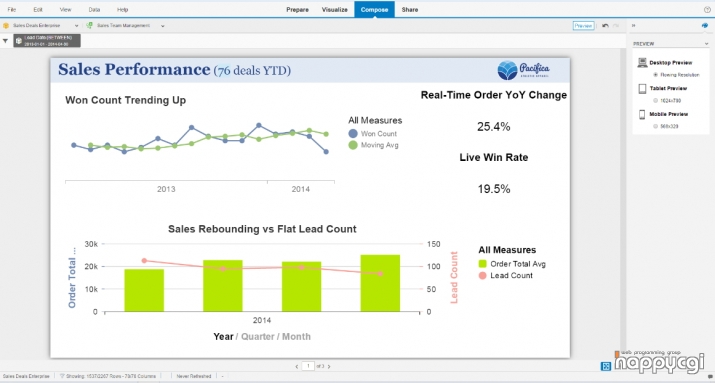Go to the previous page arrow
Viewport: 715px width, 383px height.
(297, 366)
